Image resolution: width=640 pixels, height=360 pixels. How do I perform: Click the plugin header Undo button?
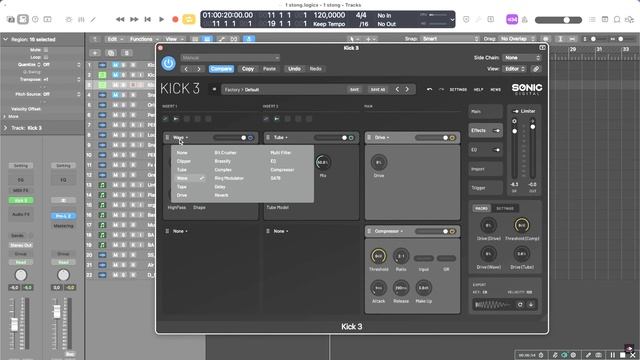[x=294, y=69]
